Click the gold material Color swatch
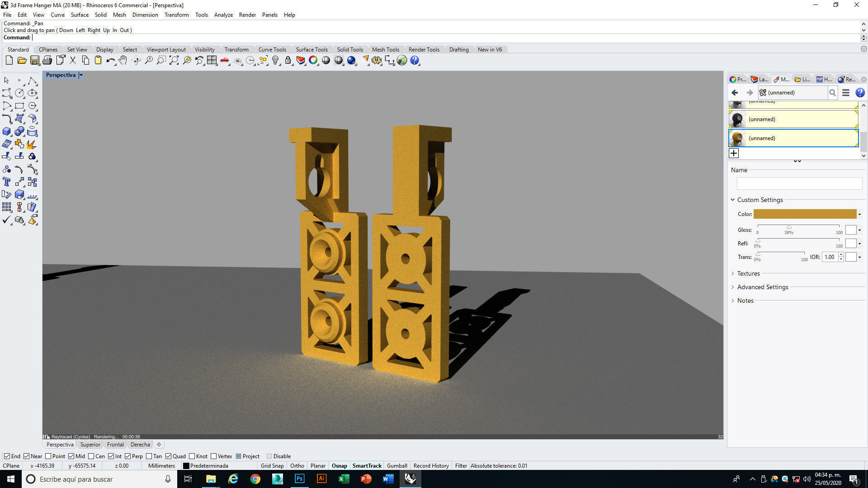 805,214
